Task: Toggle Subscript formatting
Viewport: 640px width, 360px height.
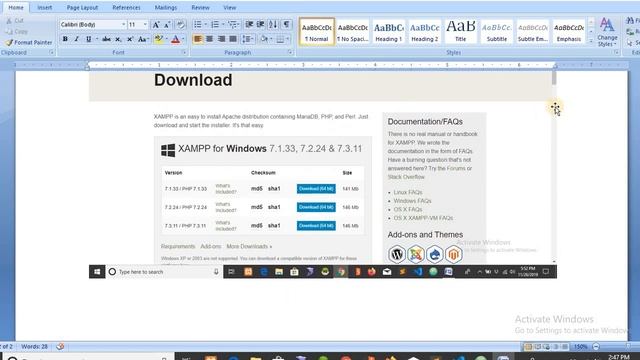Action: 118,39
